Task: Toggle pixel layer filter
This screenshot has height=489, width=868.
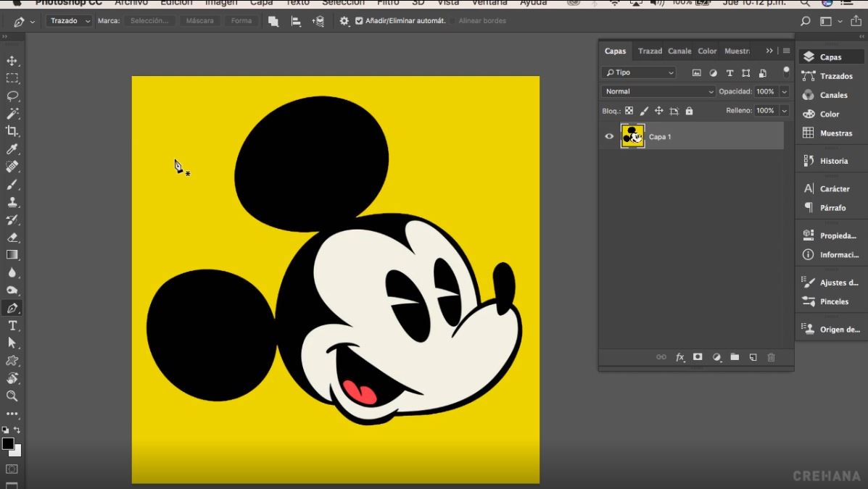Action: 696,72
